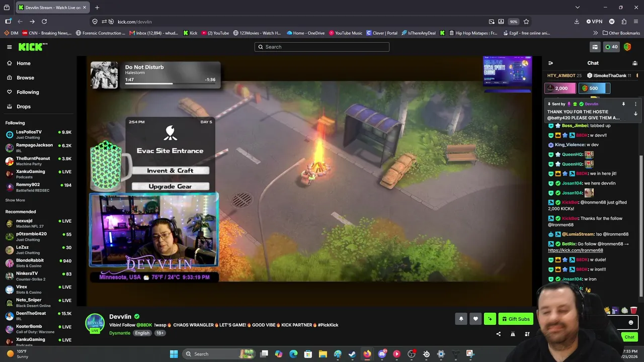644x362 pixels.
Task: Click the kick.com/devvlin address bar
Action: pyautogui.click(x=302, y=22)
